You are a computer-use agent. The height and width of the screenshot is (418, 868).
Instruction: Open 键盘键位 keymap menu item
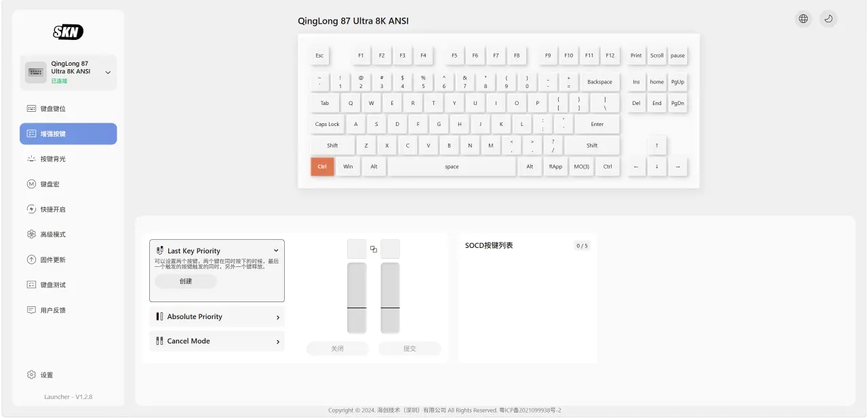[68, 108]
